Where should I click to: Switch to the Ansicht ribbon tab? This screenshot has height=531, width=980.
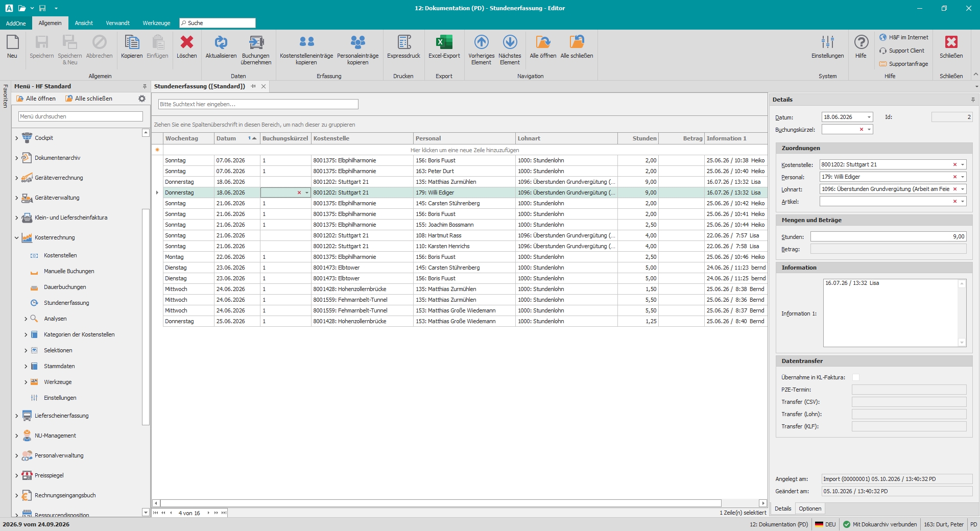click(x=84, y=23)
